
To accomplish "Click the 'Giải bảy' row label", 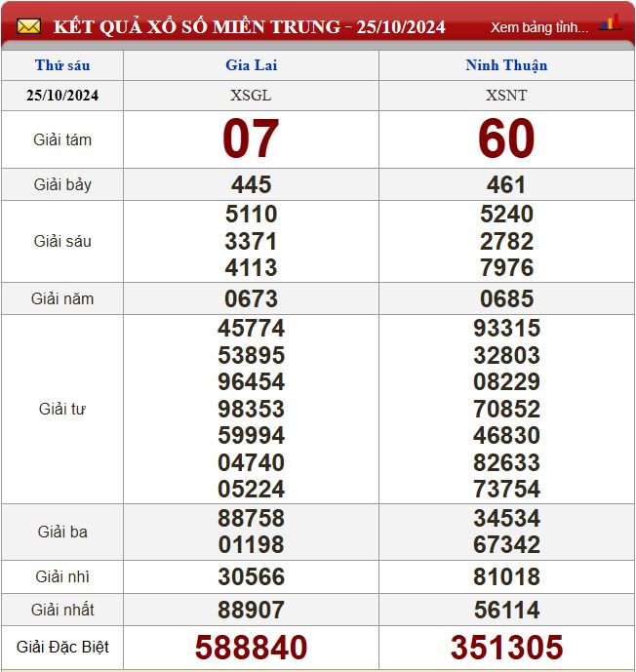I will pos(62,184).
